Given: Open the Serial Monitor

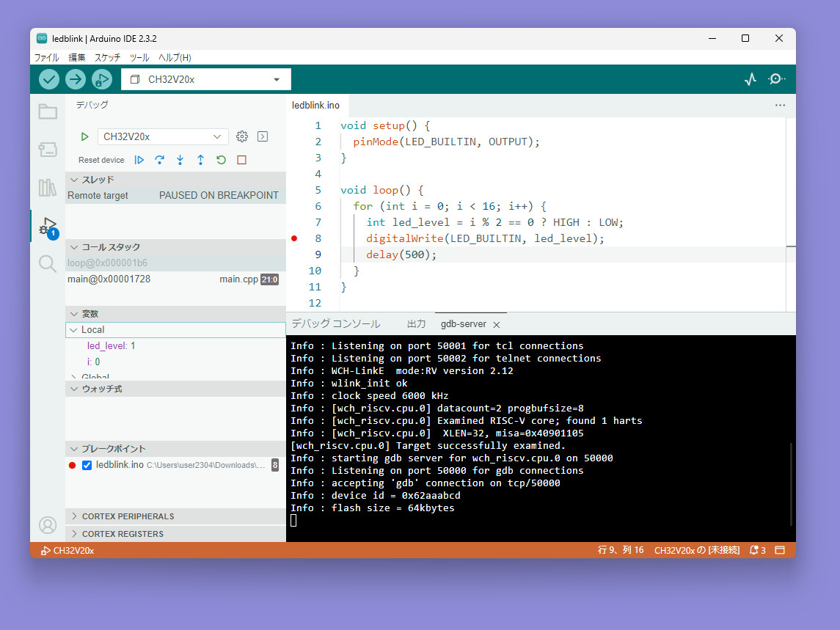Looking at the screenshot, I should coord(776,79).
